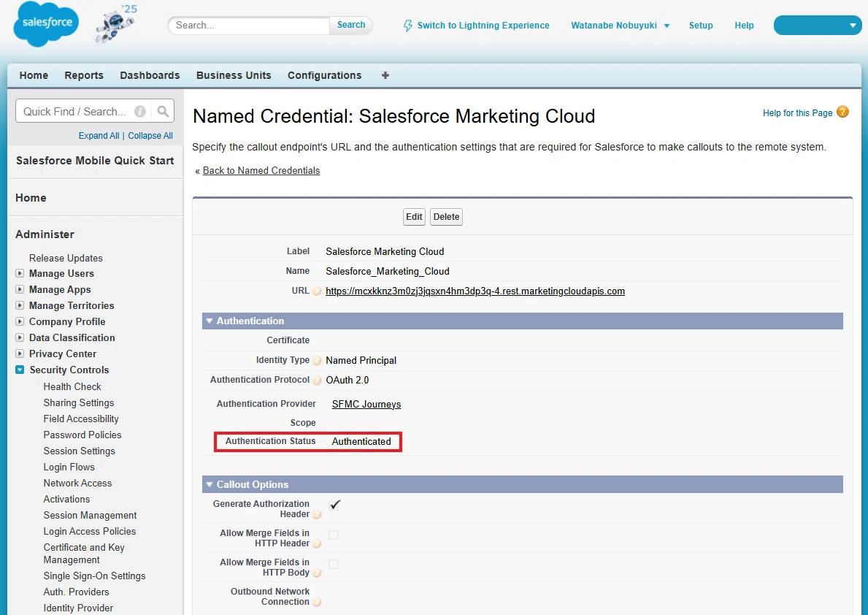This screenshot has height=615, width=868.
Task: Click the header Search button
Action: click(351, 25)
